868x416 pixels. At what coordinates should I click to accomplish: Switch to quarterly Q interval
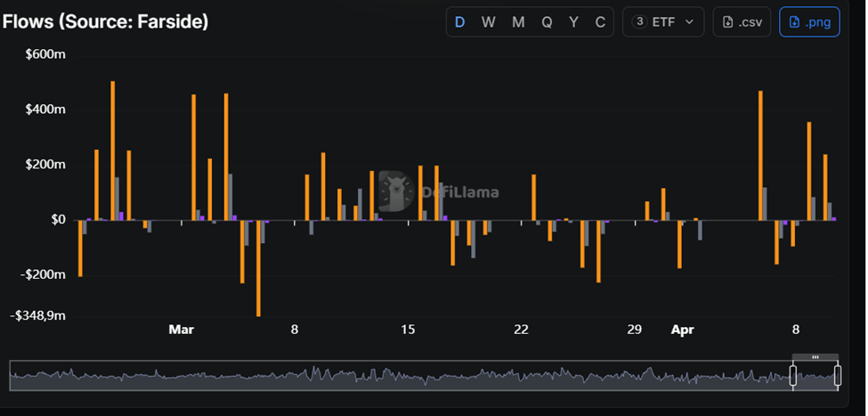547,22
